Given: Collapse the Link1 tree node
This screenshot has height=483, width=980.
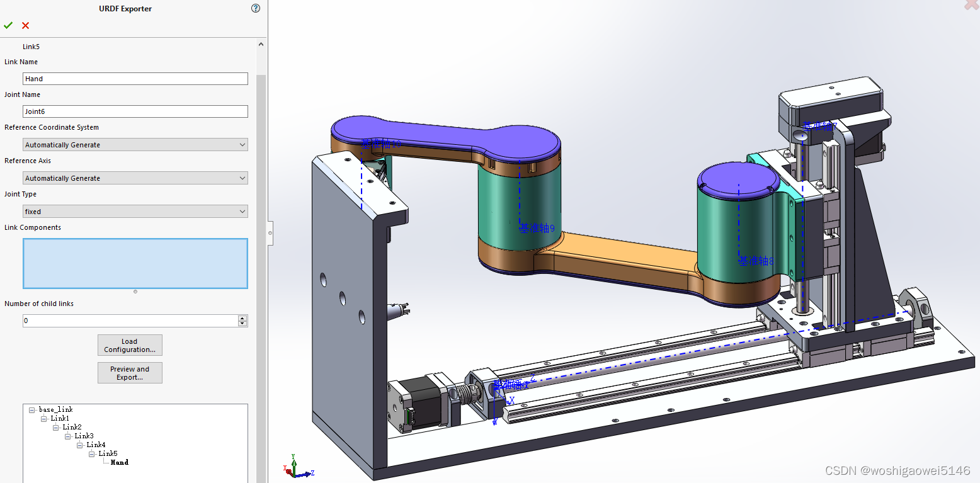Looking at the screenshot, I should [44, 418].
